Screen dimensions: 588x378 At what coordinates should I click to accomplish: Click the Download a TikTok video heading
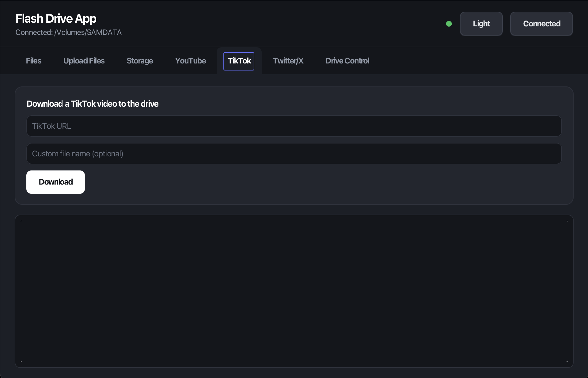93,104
